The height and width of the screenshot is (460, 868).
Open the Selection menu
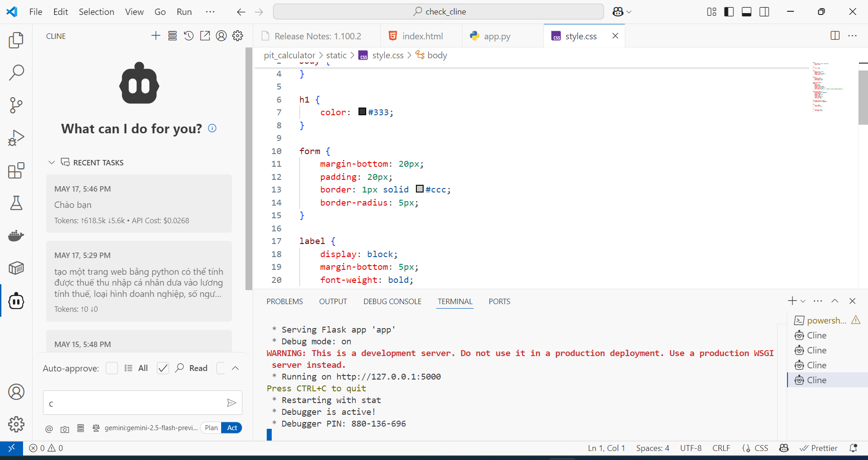[96, 12]
